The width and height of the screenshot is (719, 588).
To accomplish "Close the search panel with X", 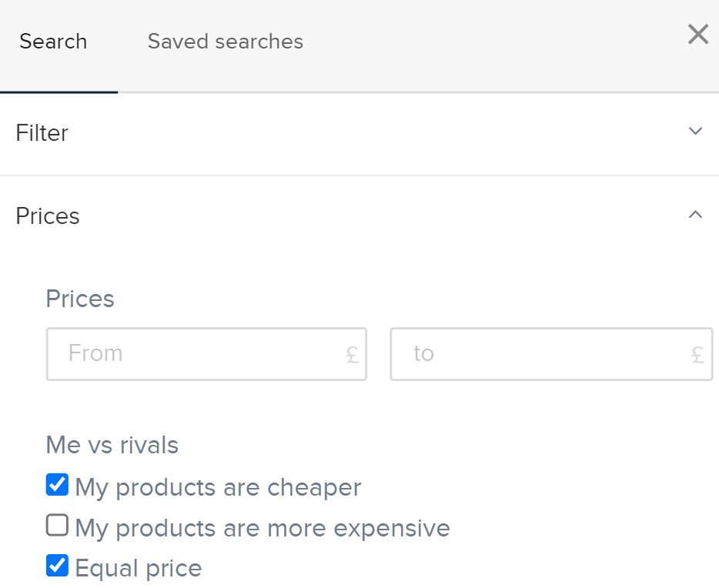I will tap(697, 35).
